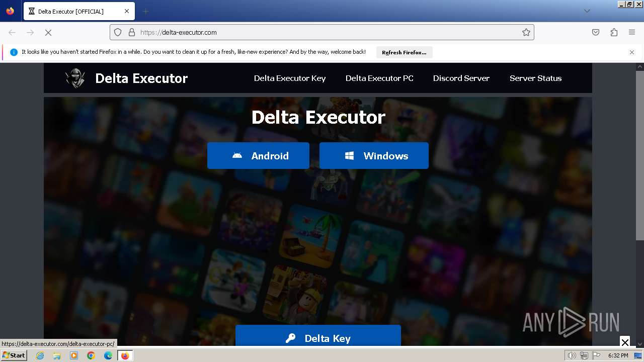This screenshot has width=644, height=362.
Task: Click the Android download button
Action: point(258,156)
